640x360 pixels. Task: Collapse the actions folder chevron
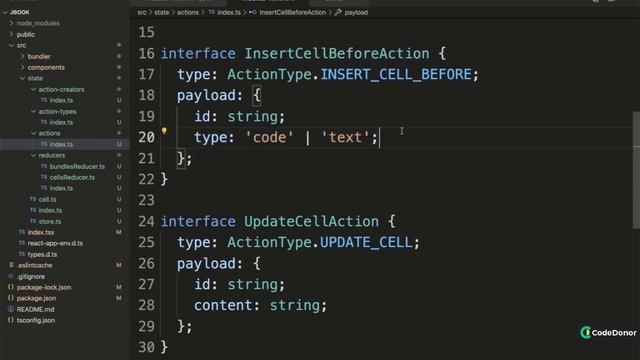(33, 133)
